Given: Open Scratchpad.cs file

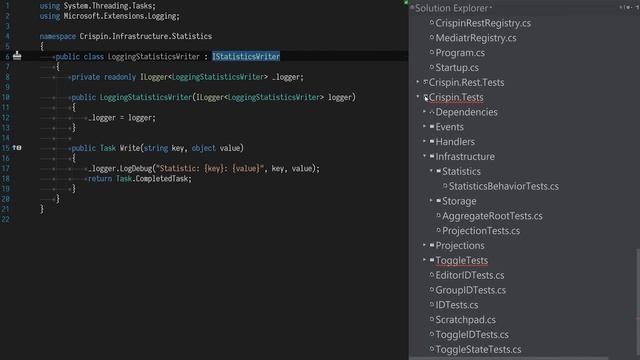Looking at the screenshot, I should [x=465, y=320].
